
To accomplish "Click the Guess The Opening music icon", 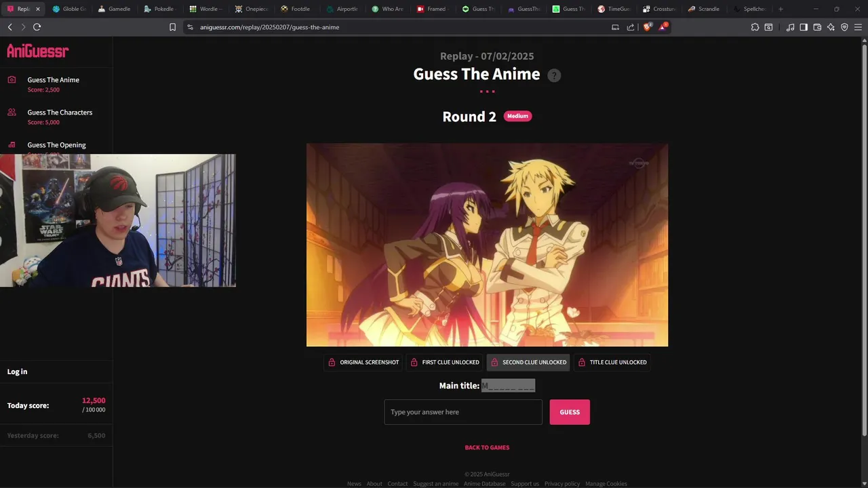I will 12,144.
